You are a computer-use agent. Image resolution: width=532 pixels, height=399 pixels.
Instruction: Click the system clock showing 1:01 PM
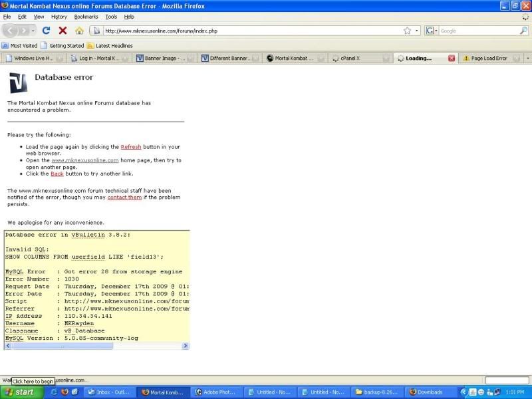pos(515,392)
